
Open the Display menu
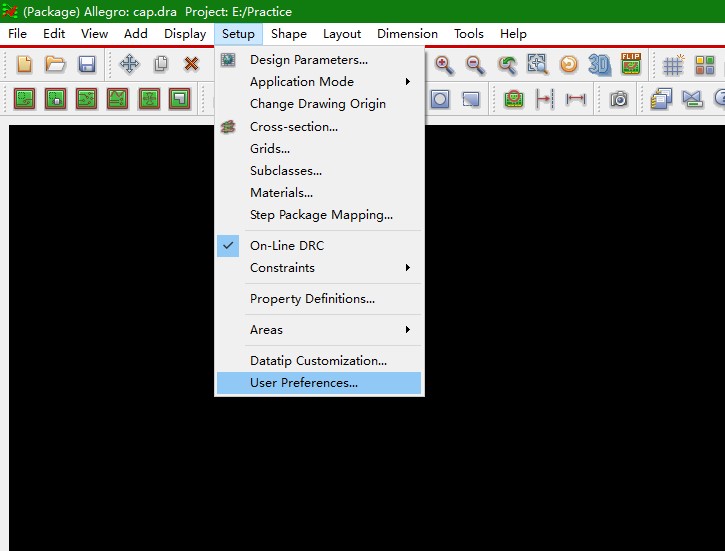pyautogui.click(x=185, y=34)
